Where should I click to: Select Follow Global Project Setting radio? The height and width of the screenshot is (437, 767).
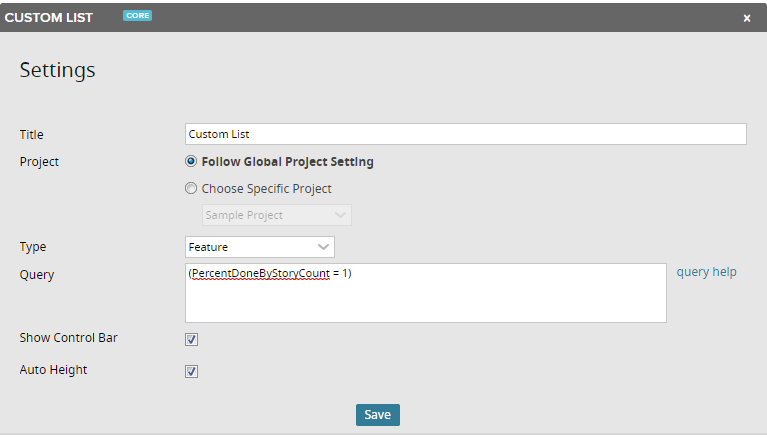191,161
